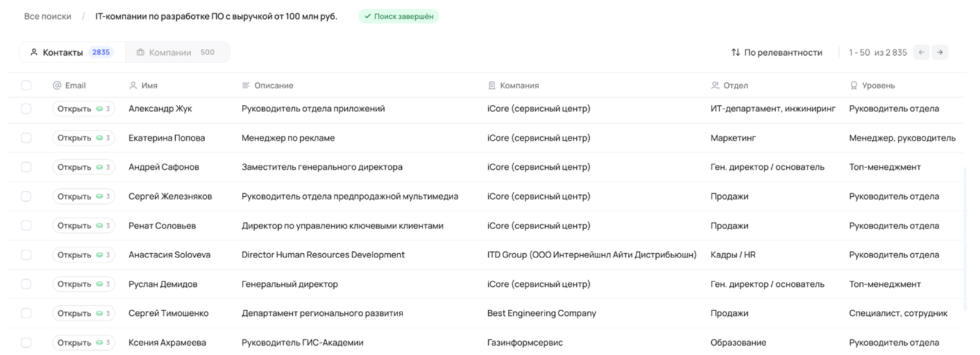980x355 pixels.
Task: Click the Поиск завершён status badge
Action: [399, 17]
